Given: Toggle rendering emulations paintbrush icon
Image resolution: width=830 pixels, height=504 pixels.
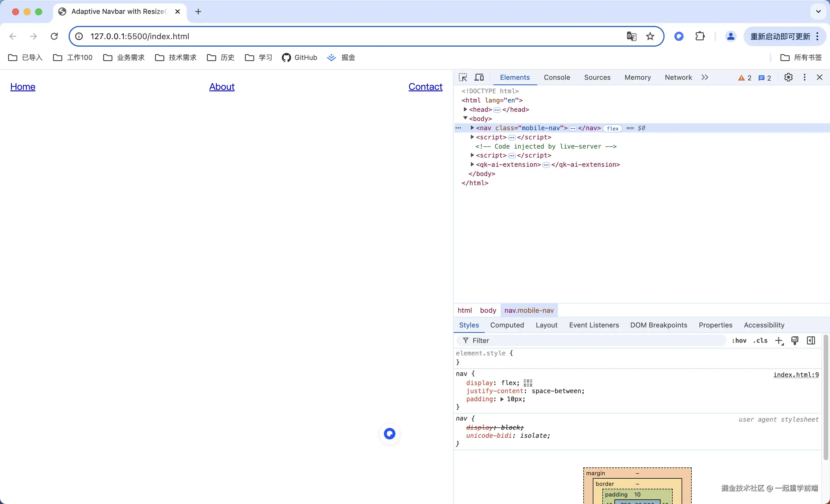Looking at the screenshot, I should pyautogui.click(x=795, y=341).
